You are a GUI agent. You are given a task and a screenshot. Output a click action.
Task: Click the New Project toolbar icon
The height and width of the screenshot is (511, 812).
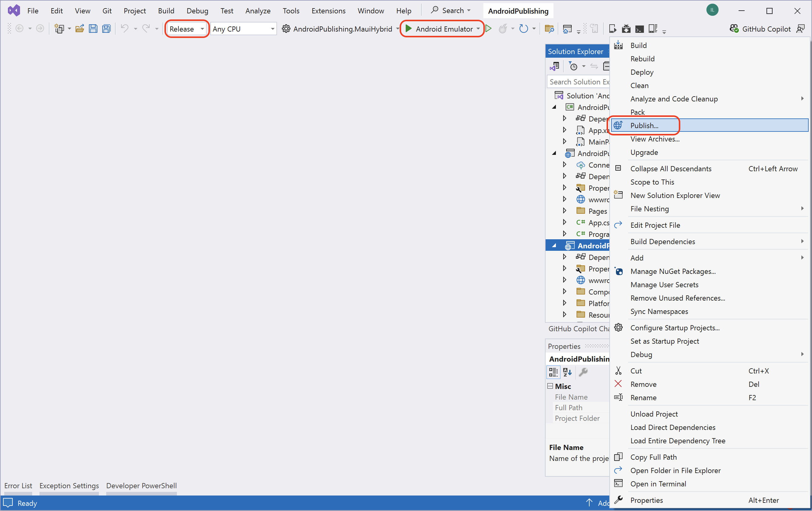(59, 29)
